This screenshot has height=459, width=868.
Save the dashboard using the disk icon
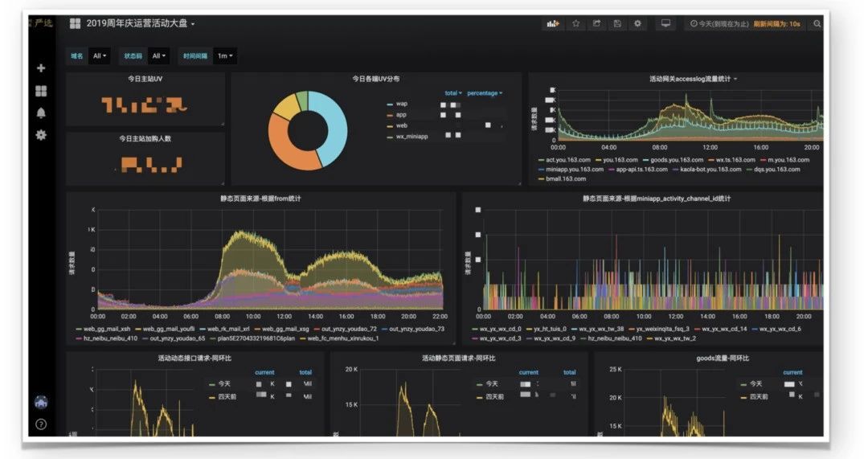coord(617,24)
